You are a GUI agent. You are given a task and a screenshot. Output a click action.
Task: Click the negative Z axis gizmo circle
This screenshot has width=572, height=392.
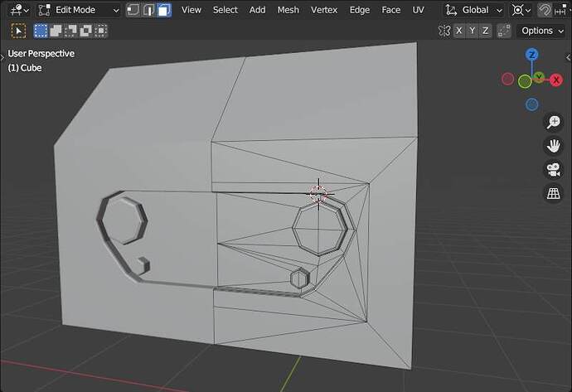(x=532, y=104)
